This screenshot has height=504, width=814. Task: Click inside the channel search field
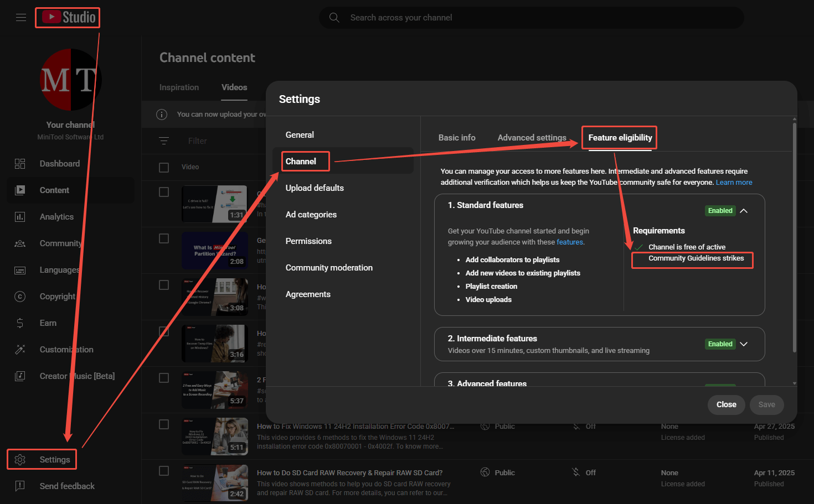tap(498, 17)
